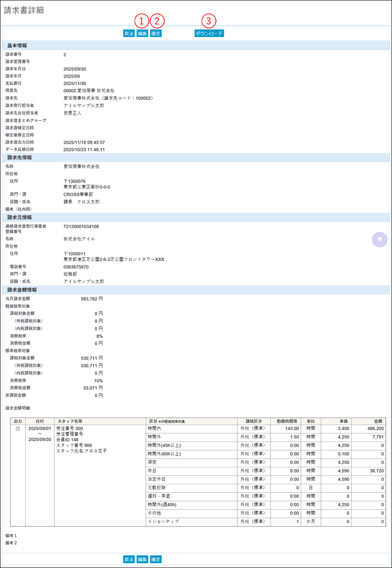
Task: Click the bottom 確定 button
Action: [x=156, y=559]
